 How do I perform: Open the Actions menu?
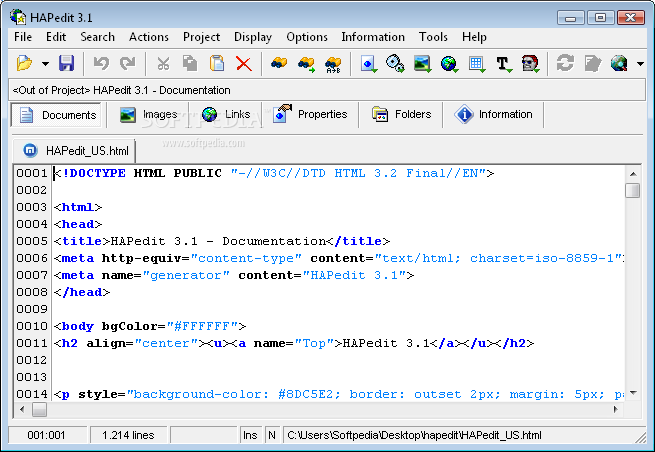pyautogui.click(x=149, y=37)
